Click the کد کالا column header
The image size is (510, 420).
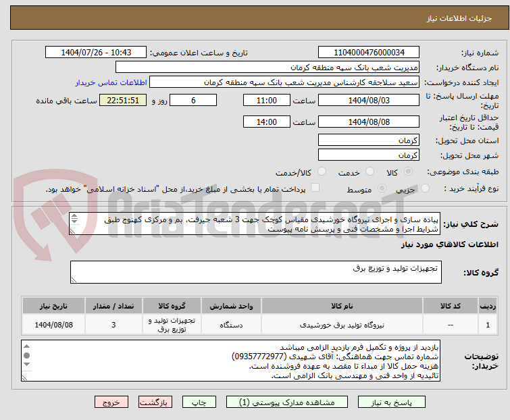tap(450, 306)
